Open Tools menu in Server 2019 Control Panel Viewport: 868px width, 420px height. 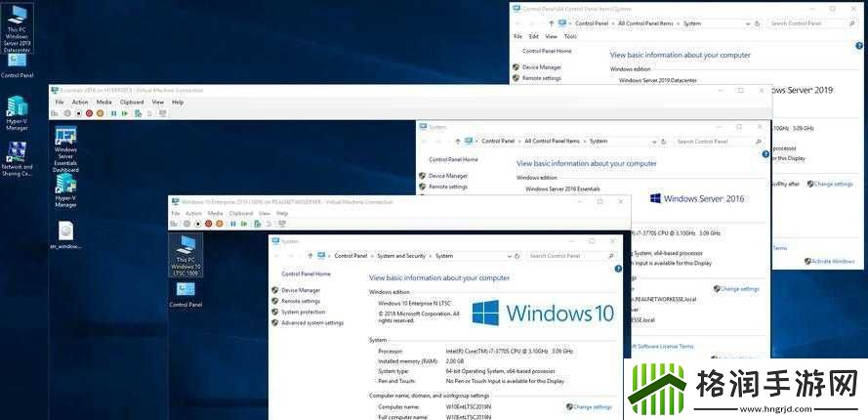pyautogui.click(x=570, y=36)
